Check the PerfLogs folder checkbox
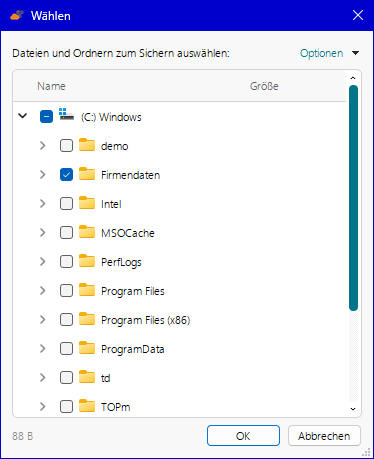The height and width of the screenshot is (459, 374). tap(66, 262)
